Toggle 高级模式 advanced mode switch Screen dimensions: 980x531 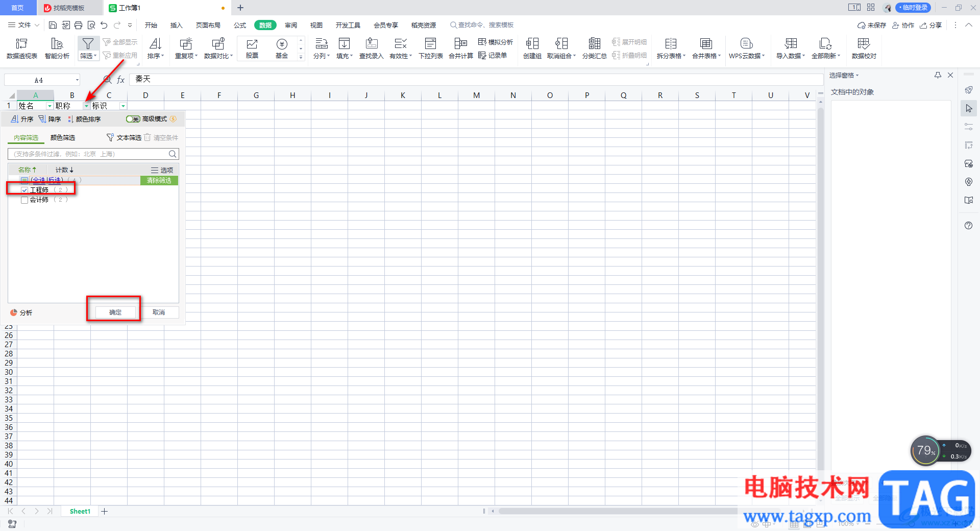[x=133, y=119]
